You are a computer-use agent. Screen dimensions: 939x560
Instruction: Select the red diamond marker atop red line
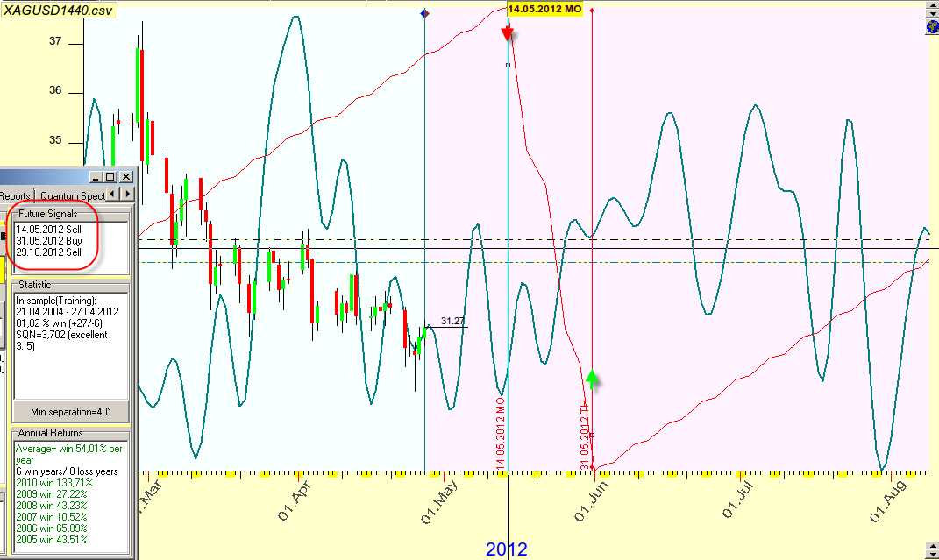pyautogui.click(x=593, y=11)
